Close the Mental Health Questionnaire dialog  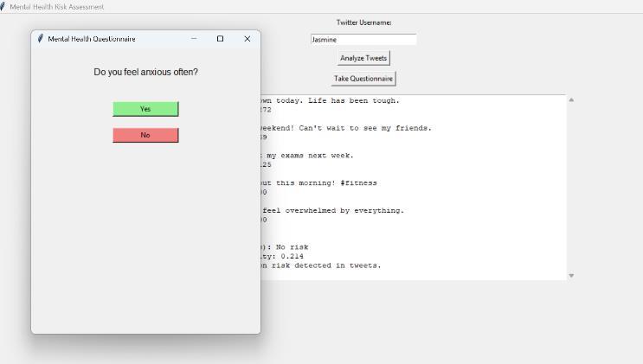[247, 39]
